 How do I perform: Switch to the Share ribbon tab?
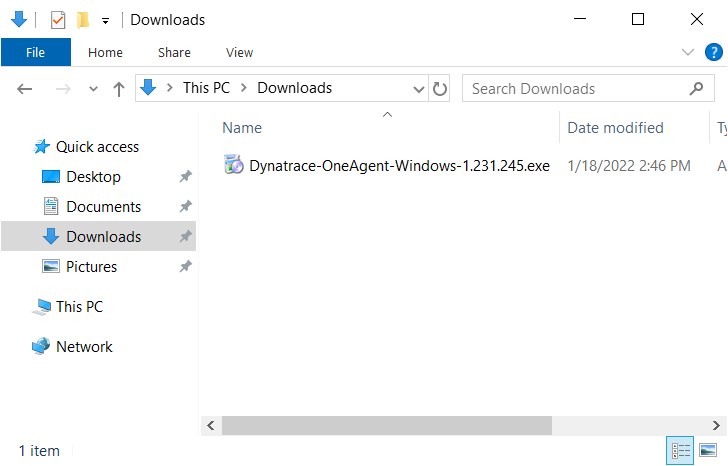click(174, 52)
